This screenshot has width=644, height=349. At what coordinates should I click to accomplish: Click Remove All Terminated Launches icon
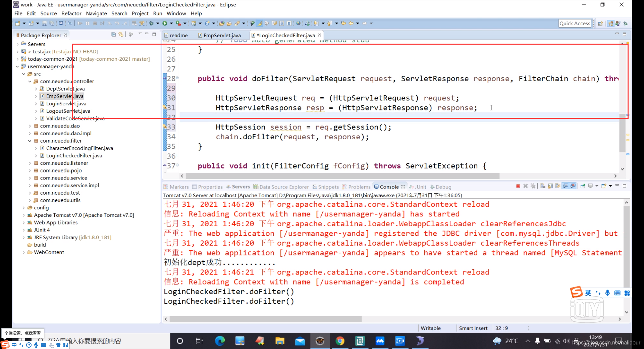pos(533,186)
